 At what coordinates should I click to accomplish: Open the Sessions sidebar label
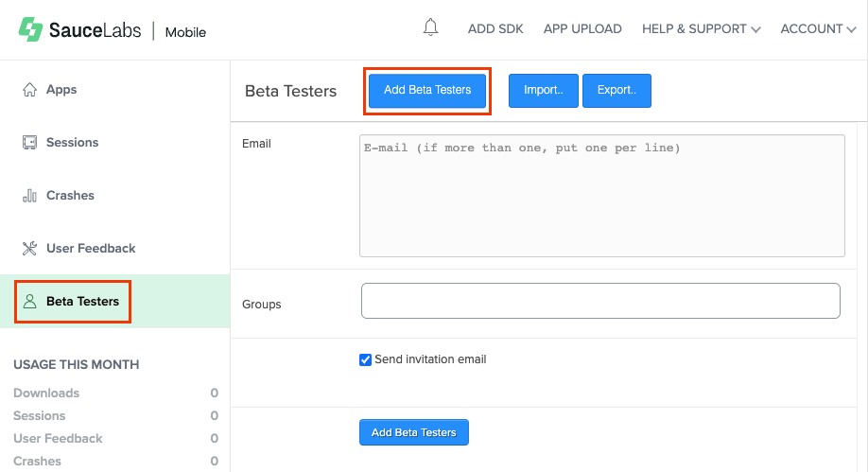[72, 143]
